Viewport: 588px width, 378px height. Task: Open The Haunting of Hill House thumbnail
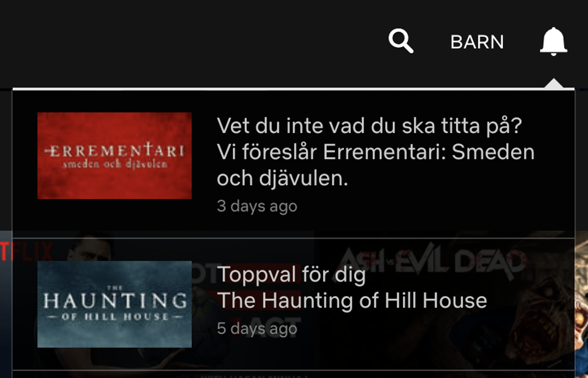click(114, 304)
